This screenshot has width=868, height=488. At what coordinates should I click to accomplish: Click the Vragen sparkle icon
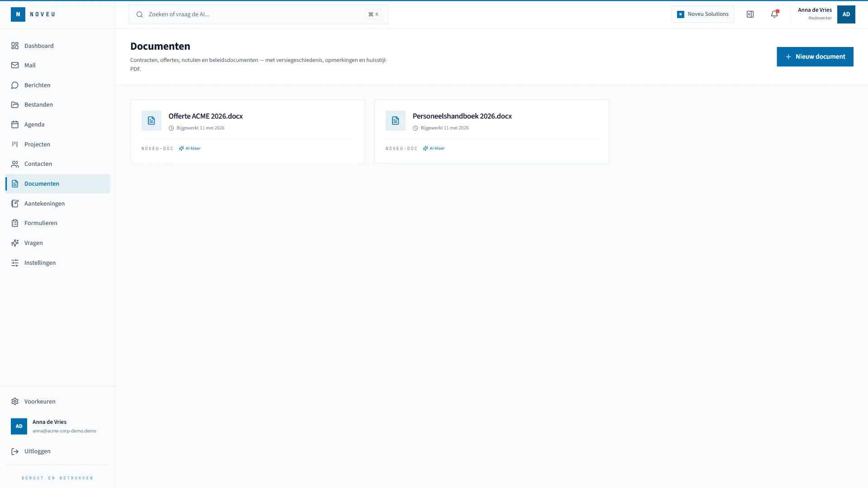pyautogui.click(x=15, y=243)
